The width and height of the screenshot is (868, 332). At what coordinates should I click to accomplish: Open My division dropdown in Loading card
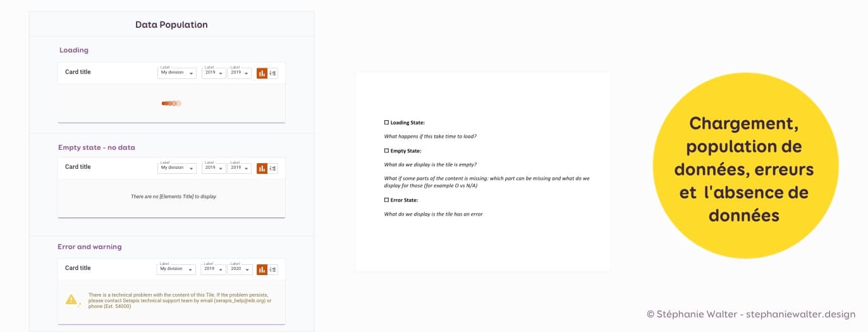pos(176,73)
